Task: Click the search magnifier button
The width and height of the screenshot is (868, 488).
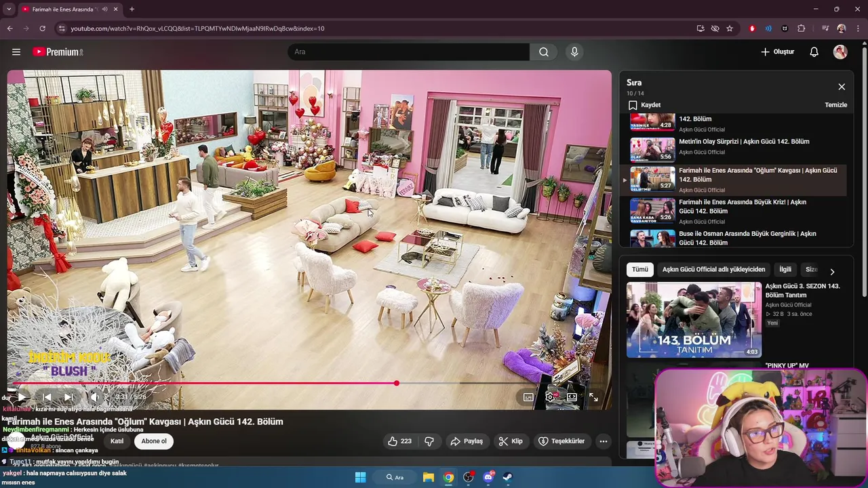Action: pyautogui.click(x=544, y=52)
